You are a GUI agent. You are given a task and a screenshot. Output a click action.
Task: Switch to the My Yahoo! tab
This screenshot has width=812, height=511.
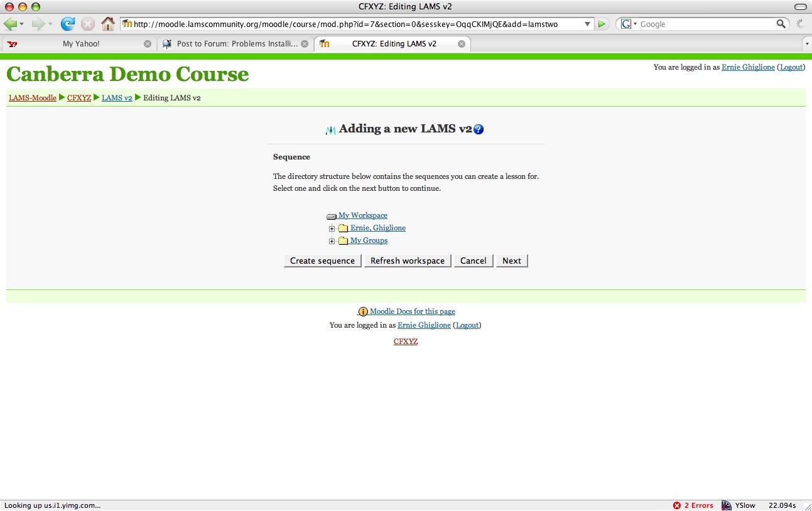click(80, 44)
